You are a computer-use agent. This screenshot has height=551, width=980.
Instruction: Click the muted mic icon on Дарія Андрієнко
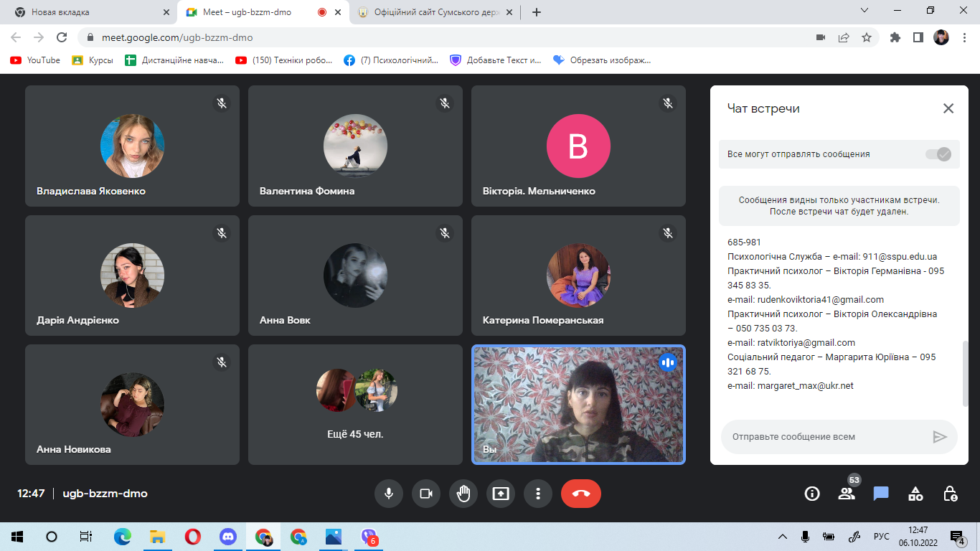222,232
